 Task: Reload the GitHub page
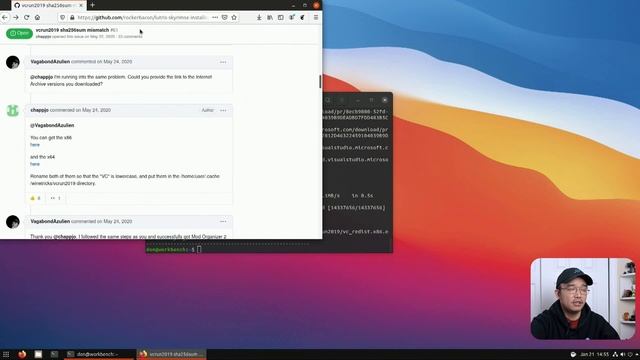[27, 18]
